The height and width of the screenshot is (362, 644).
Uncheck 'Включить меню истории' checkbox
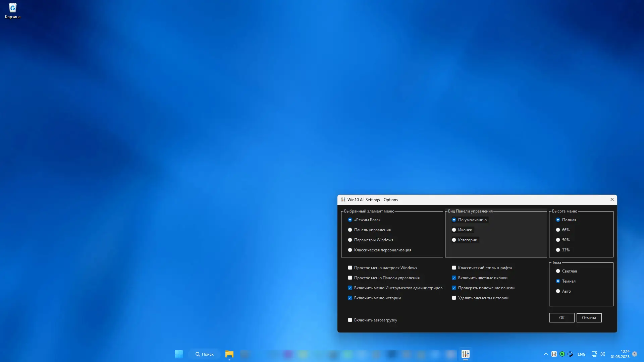point(350,298)
